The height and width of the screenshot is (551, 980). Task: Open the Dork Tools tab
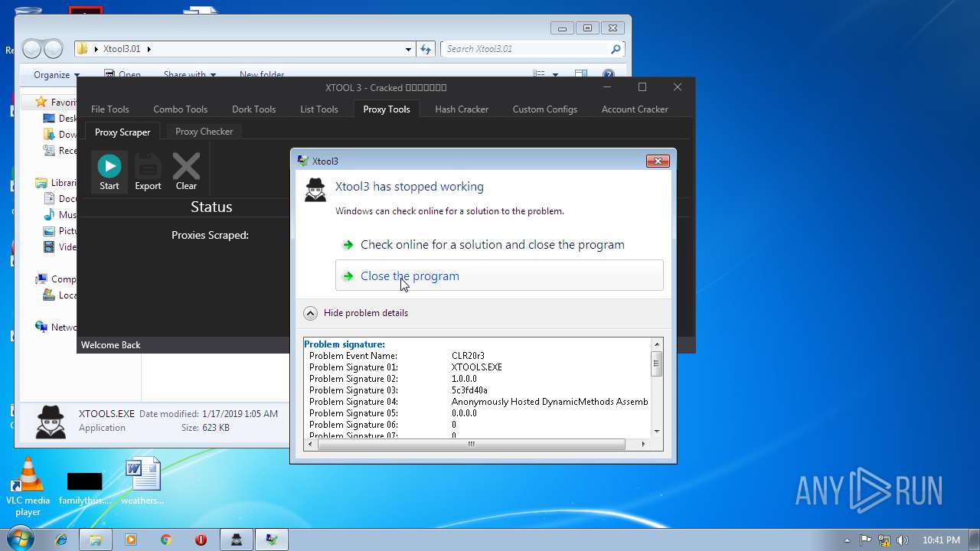coord(253,109)
